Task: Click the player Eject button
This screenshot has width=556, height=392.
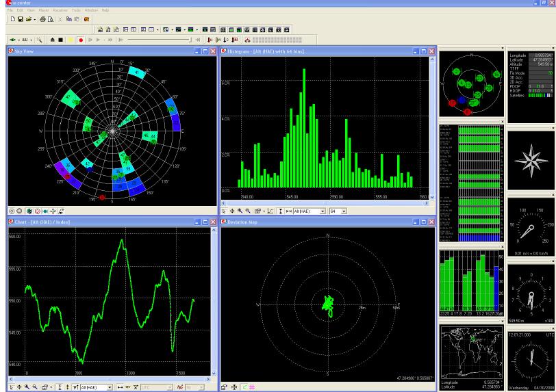Action: pyautogui.click(x=53, y=40)
